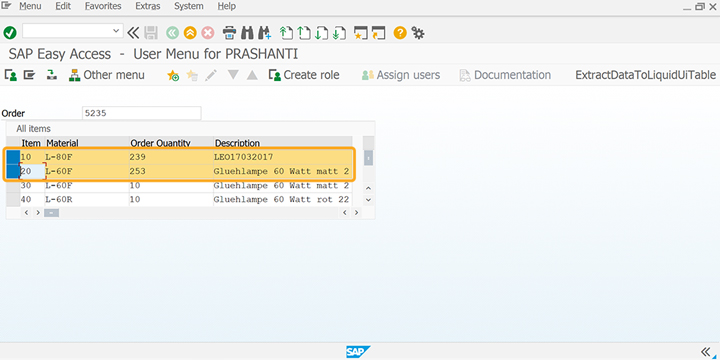This screenshot has width=720, height=360.
Task: Open Customize Local Layout gears icon
Action: (417, 33)
